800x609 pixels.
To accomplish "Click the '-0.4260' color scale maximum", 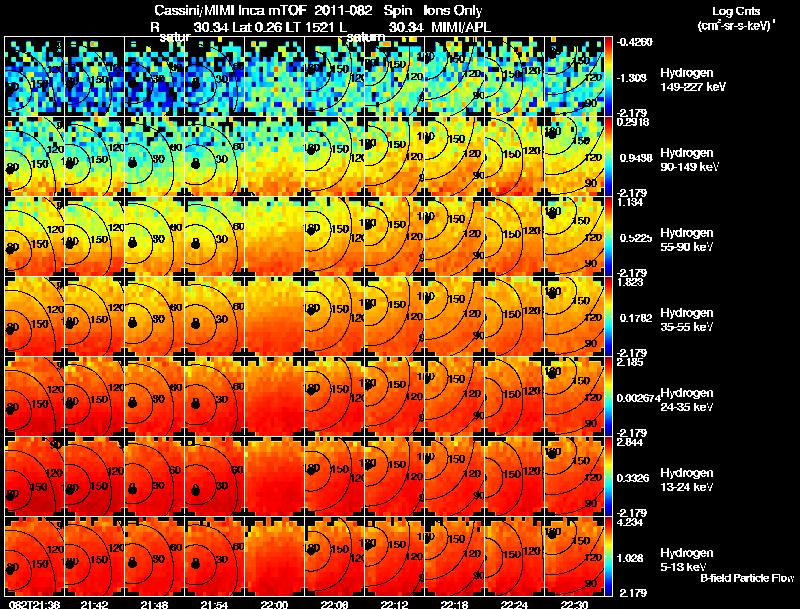I will pyautogui.click(x=635, y=42).
